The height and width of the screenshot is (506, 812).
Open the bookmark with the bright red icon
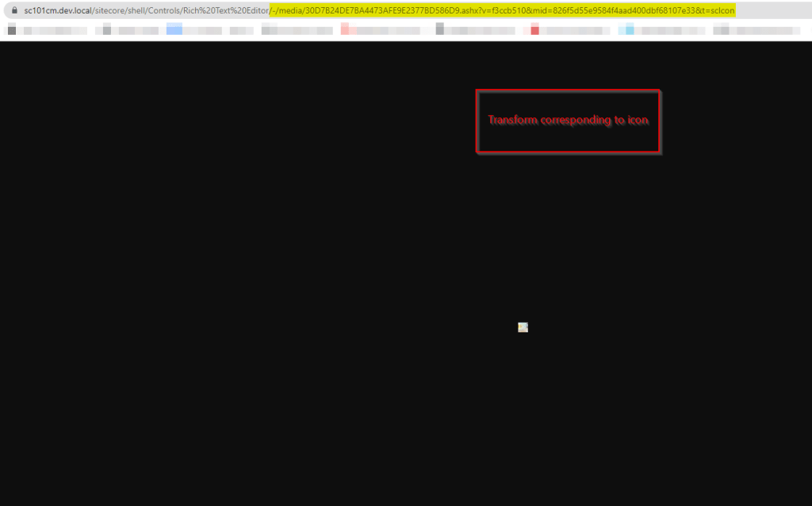(535, 30)
